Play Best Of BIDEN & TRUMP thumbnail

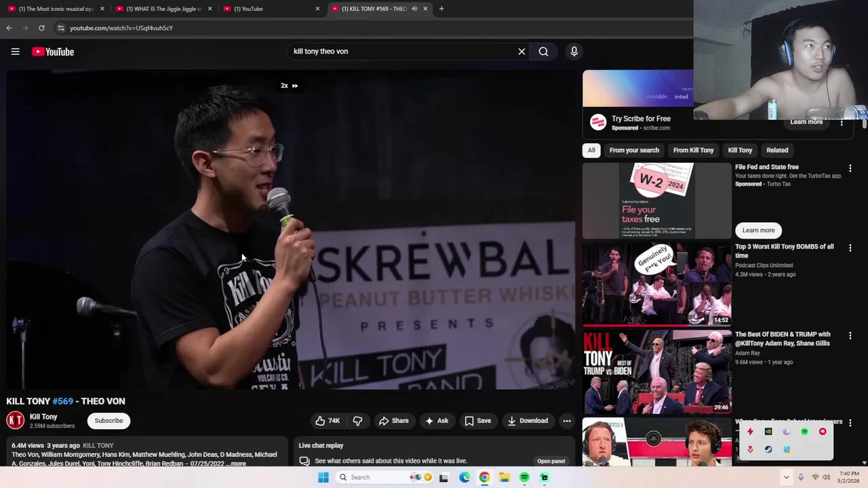tap(657, 372)
